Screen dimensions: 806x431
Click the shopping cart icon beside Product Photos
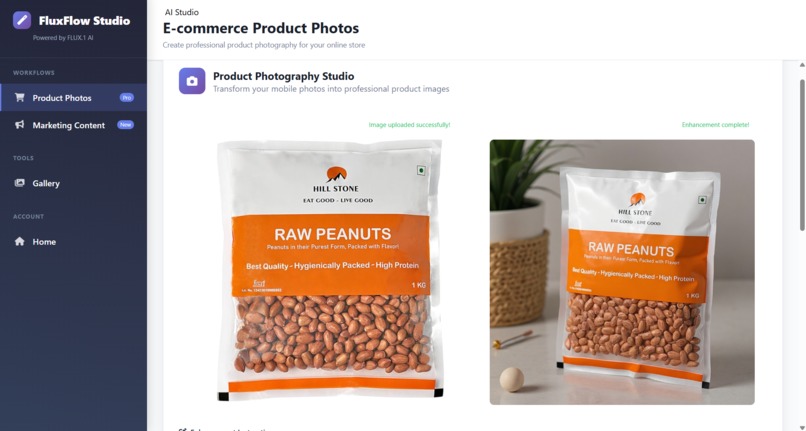[20, 97]
